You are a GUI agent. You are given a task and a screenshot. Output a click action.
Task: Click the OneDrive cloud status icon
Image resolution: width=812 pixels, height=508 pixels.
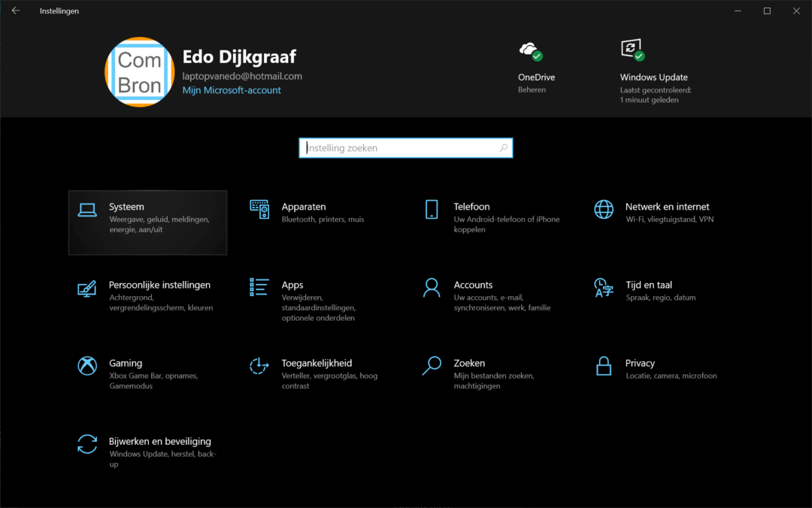click(x=530, y=51)
